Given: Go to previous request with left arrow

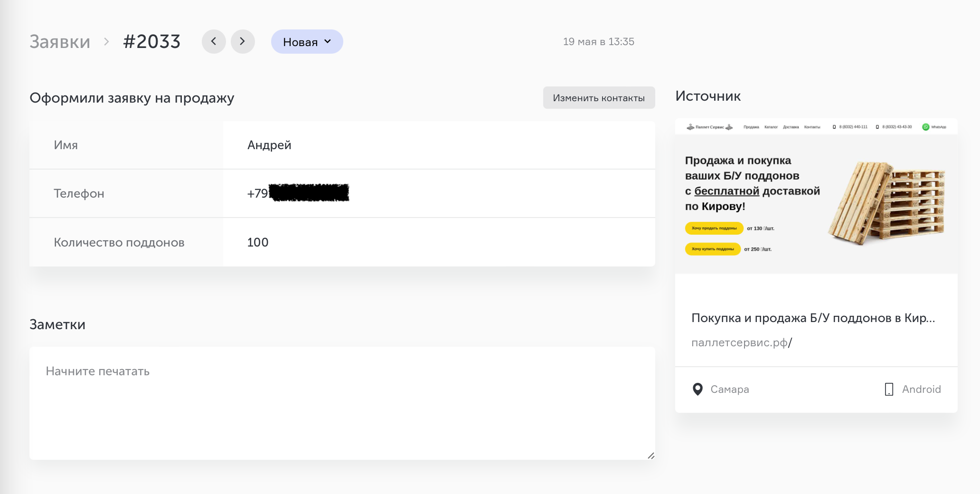Looking at the screenshot, I should click(x=214, y=42).
